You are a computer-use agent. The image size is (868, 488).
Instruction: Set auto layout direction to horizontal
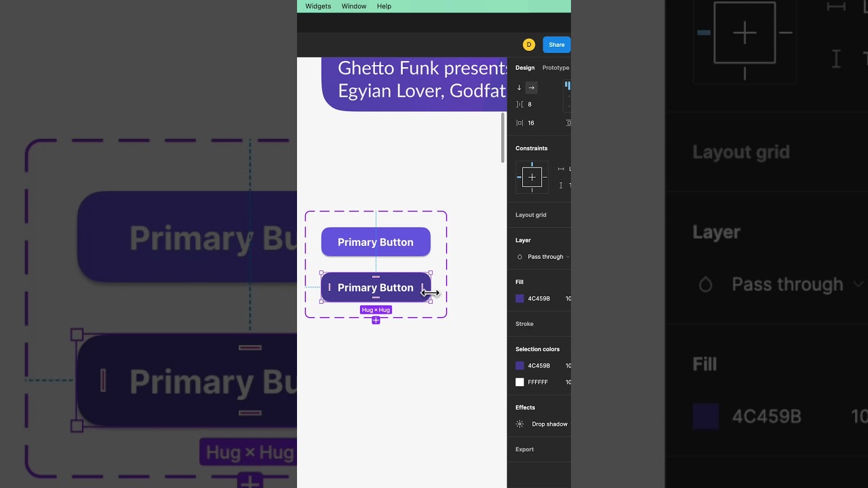[532, 87]
